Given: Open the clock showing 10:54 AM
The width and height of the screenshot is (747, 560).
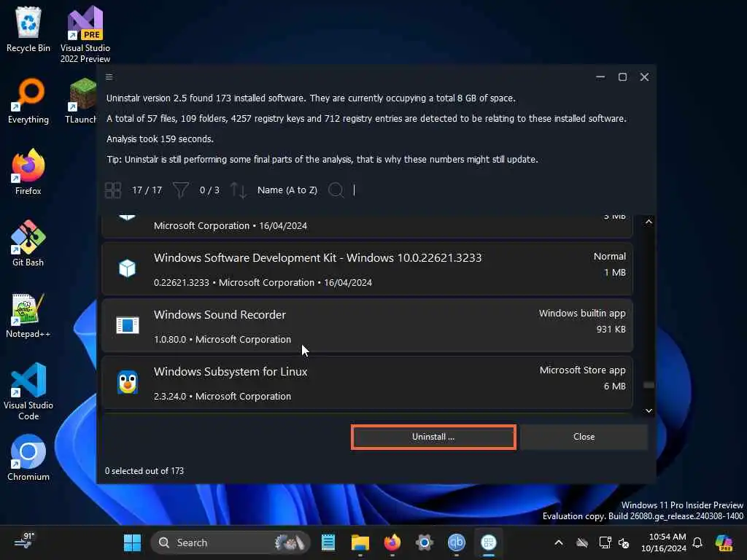Looking at the screenshot, I should pyautogui.click(x=664, y=542).
